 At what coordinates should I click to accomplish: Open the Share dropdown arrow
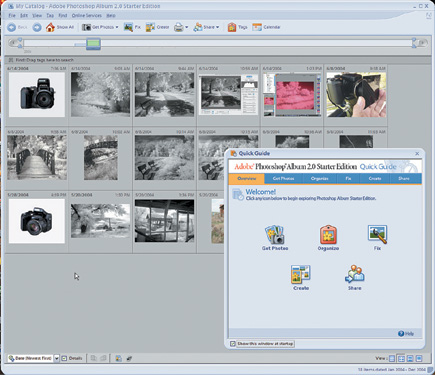218,27
